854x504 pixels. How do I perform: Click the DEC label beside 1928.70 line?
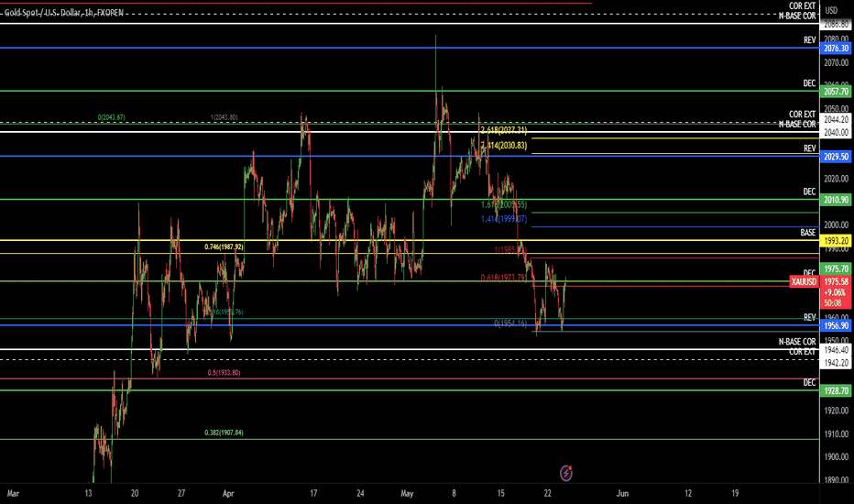pos(809,383)
